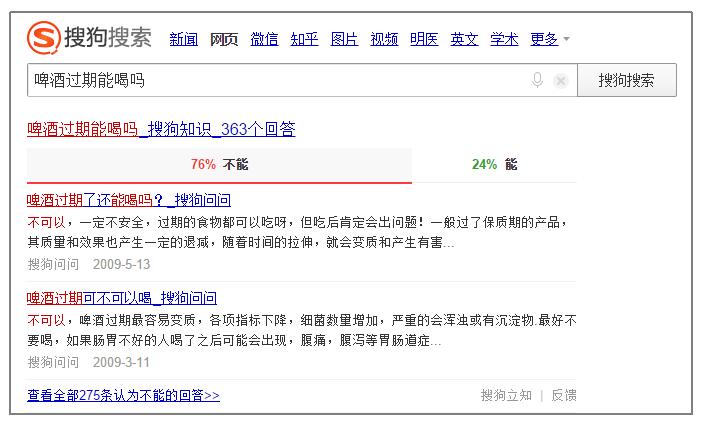View all 275 不能 answers link
The height and width of the screenshot is (421, 705).
point(124,395)
